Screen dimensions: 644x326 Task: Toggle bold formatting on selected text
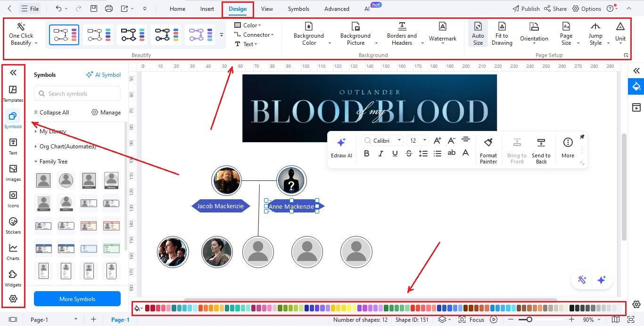[x=367, y=154]
